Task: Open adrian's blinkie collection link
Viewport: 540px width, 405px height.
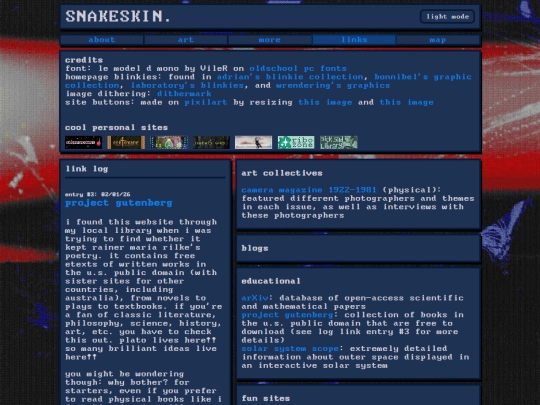Action: [x=290, y=76]
